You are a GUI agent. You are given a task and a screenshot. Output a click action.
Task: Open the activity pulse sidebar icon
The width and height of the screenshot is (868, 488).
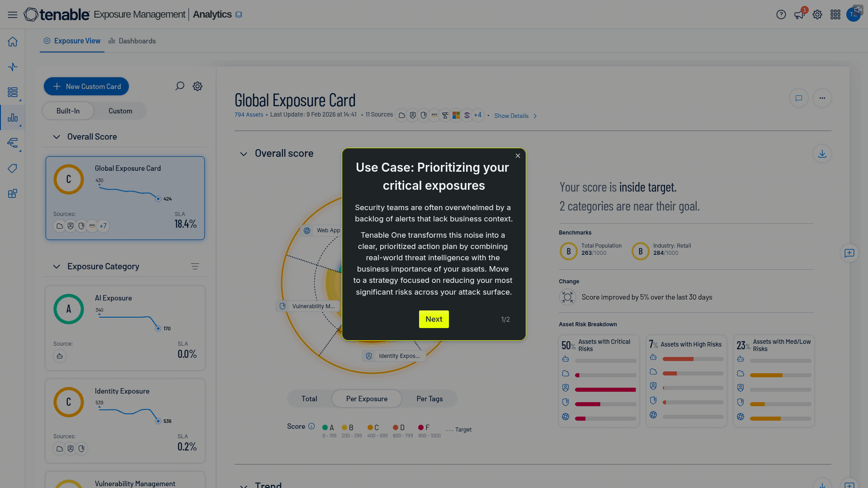(13, 67)
